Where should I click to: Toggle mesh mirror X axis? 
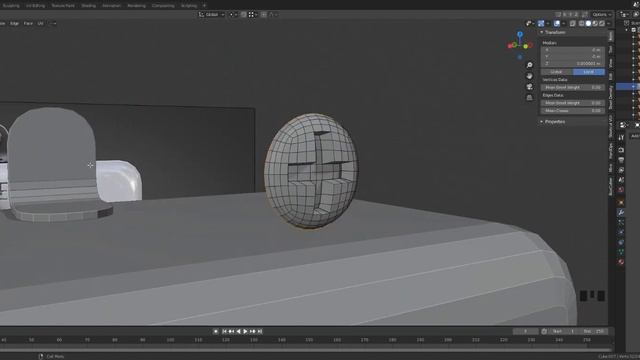[564, 14]
